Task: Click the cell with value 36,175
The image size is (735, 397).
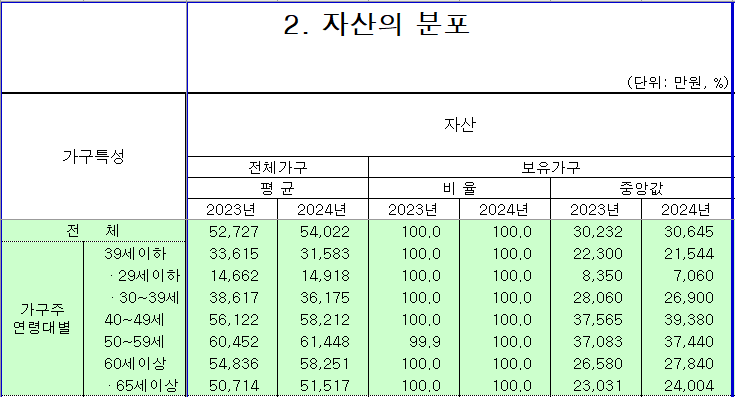Action: tap(323, 298)
